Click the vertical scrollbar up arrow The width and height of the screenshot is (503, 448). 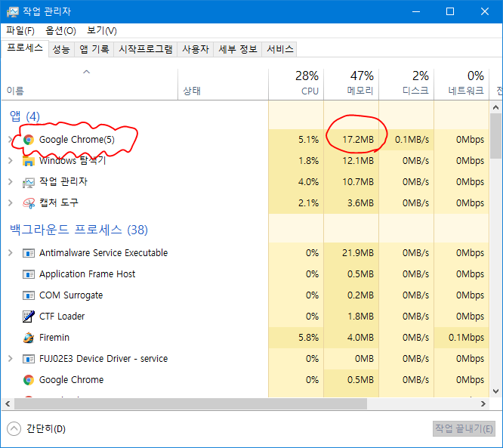click(x=496, y=107)
